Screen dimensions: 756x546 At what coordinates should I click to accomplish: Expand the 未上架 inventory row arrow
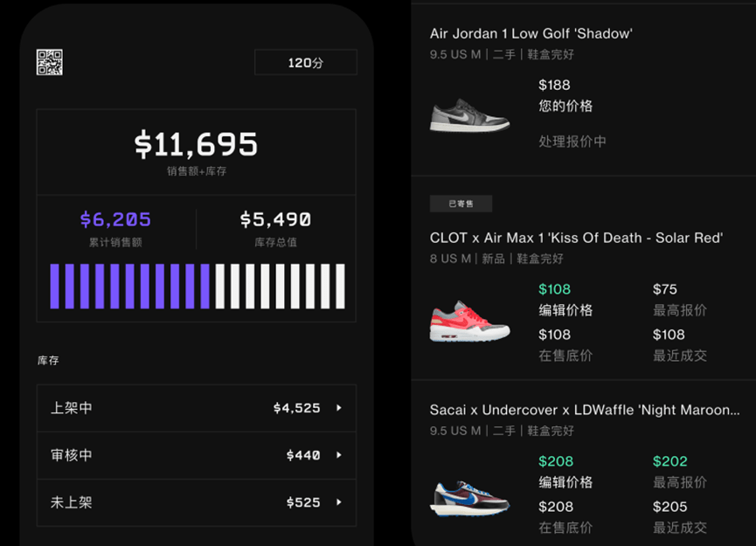coord(339,502)
